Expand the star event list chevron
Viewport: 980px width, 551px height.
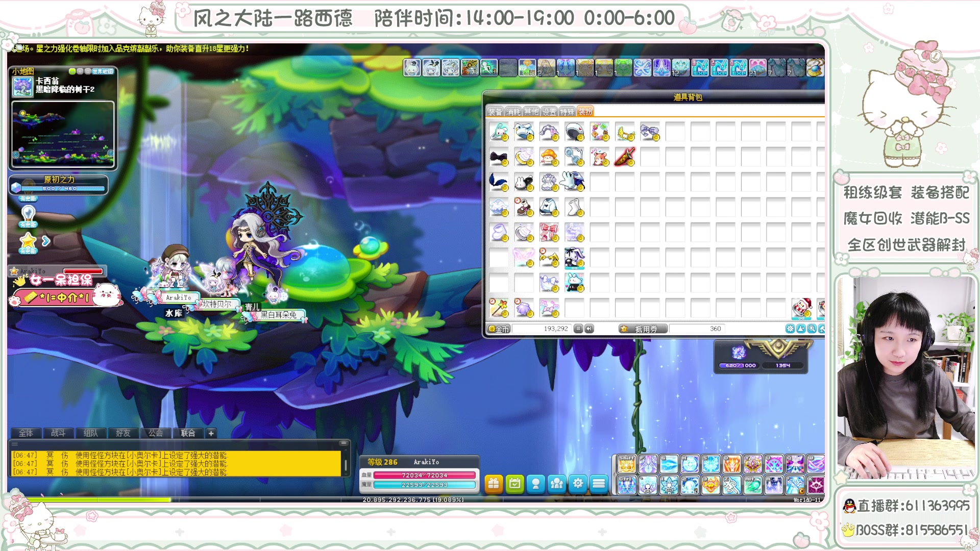(46, 241)
